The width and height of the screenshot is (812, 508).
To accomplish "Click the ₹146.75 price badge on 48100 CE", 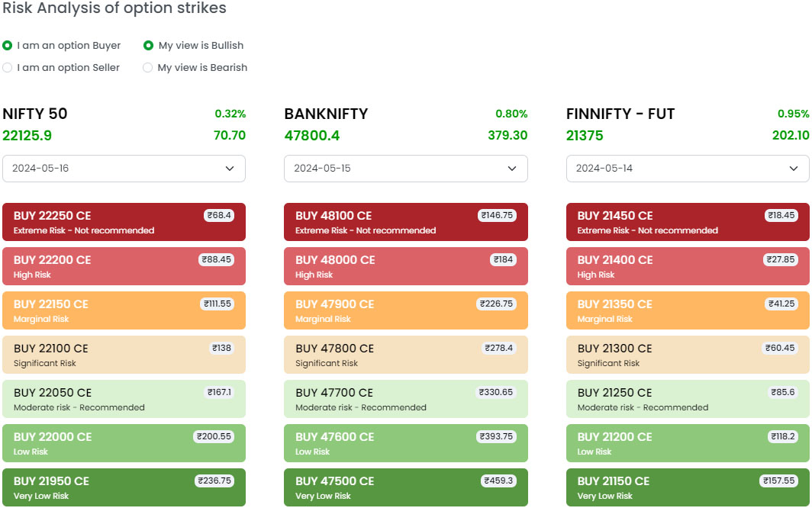I will [x=496, y=215].
